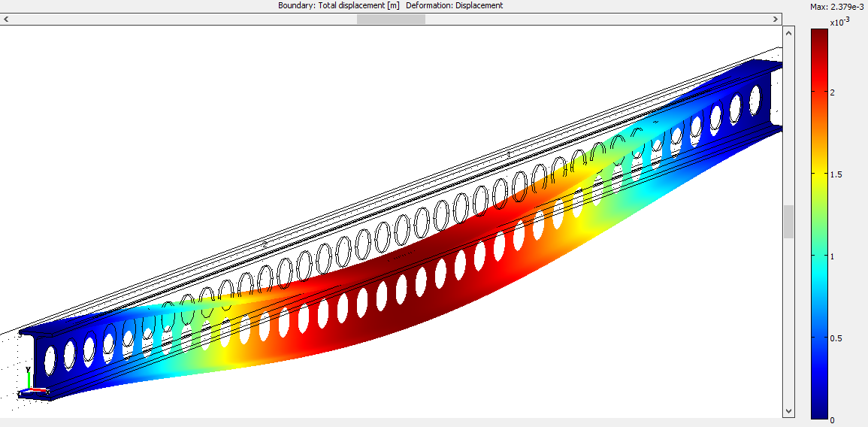Click the x10^-3 scale multiplier label
The width and height of the screenshot is (868, 427).
[x=839, y=22]
